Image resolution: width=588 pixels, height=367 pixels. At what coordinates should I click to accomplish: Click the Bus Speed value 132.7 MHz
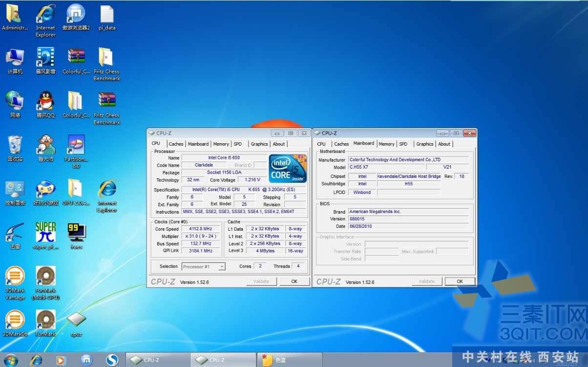tap(201, 243)
